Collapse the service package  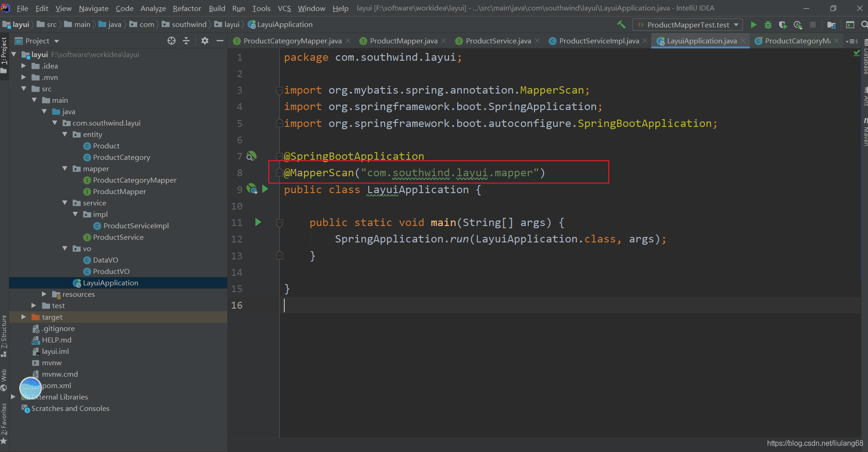[65, 203]
